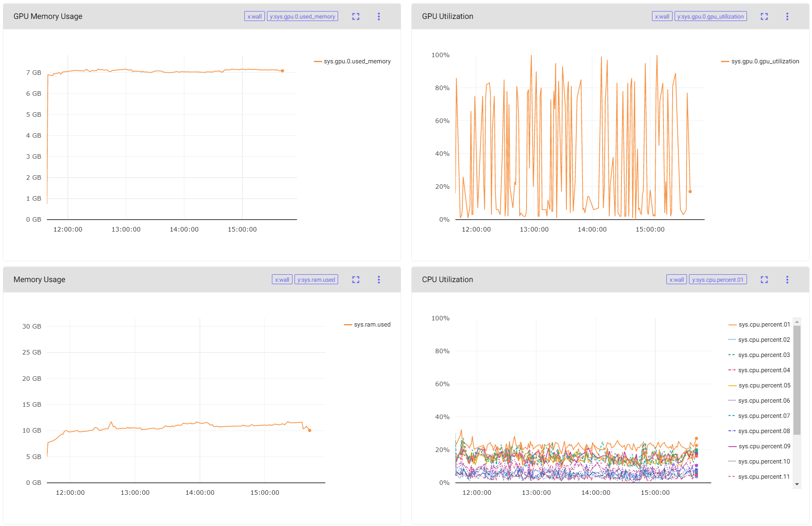Expand GPU Memory Usage chart to fullscreen

[x=356, y=16]
